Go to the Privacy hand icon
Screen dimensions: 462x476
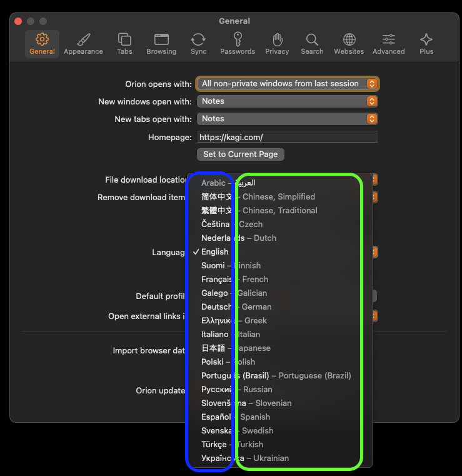click(277, 44)
